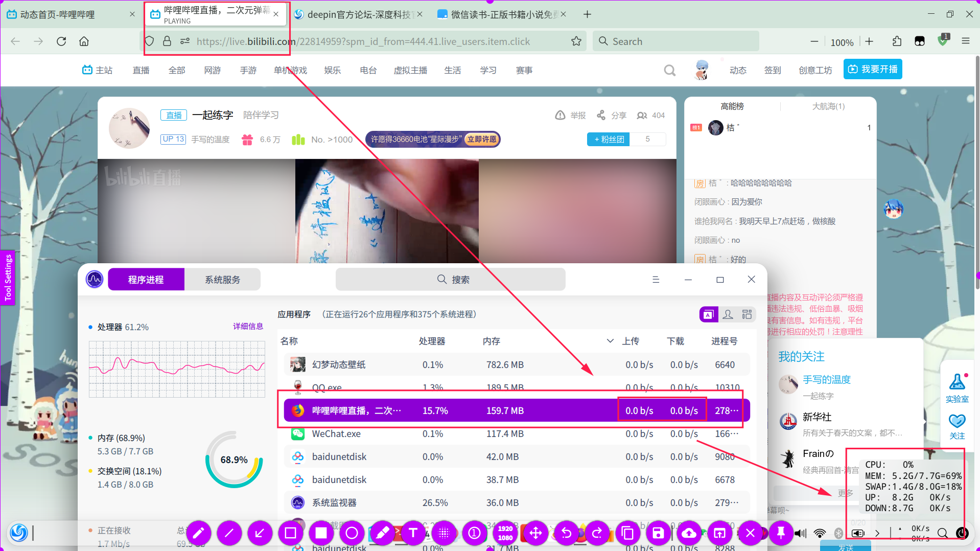
Task: Show only applications in process list
Action: coord(709,315)
